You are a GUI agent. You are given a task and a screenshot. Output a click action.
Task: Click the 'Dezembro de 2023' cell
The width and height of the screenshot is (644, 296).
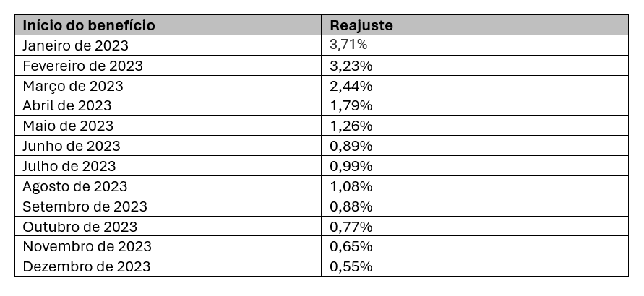click(168, 266)
